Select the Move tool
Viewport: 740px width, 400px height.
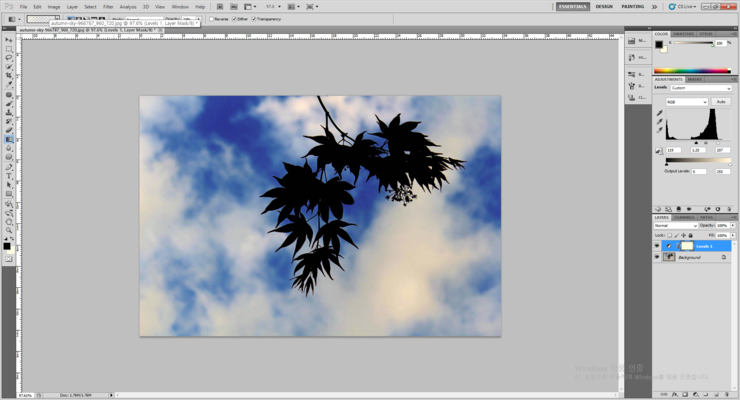pyautogui.click(x=9, y=40)
